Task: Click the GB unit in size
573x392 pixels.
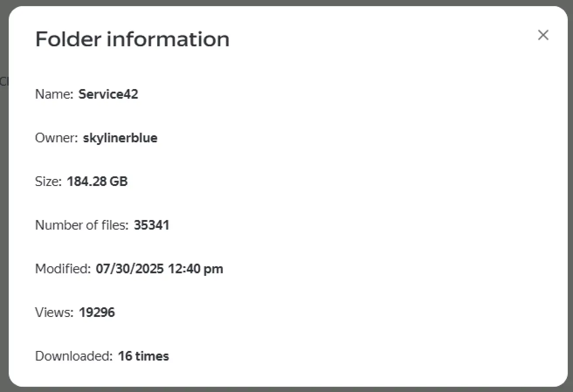Action: click(118, 182)
